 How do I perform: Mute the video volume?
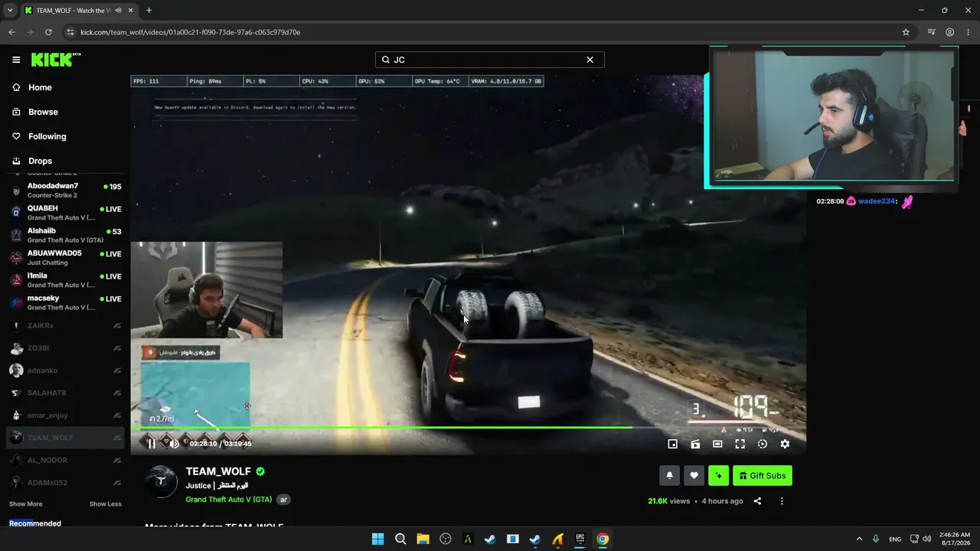click(x=175, y=444)
